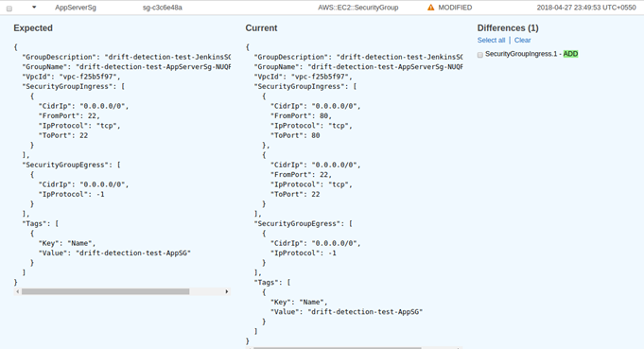644x349 pixels.
Task: Click the Expected pane scroll-right arrow
Action: [x=227, y=291]
